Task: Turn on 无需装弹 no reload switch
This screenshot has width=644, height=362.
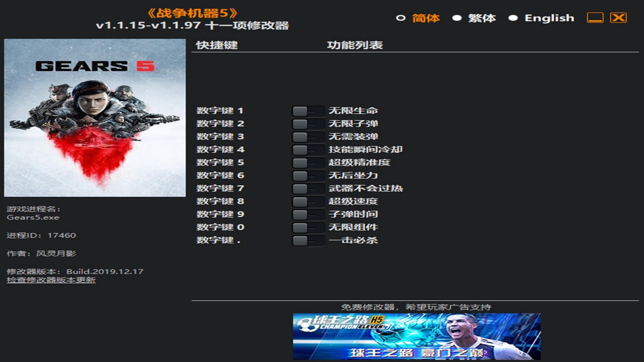Action: coord(308,137)
